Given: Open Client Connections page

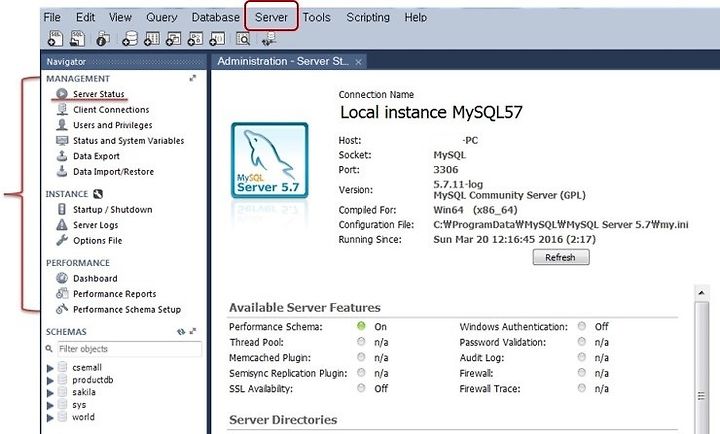Looking at the screenshot, I should pos(111,109).
